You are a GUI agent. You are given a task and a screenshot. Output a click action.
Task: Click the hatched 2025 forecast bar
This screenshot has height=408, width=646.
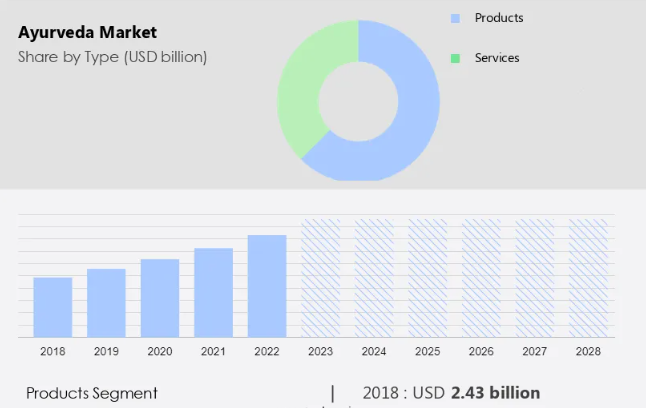point(428,278)
